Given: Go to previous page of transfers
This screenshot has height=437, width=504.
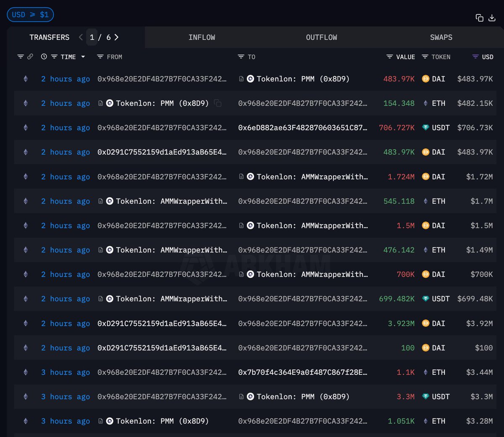Looking at the screenshot, I should coord(81,37).
